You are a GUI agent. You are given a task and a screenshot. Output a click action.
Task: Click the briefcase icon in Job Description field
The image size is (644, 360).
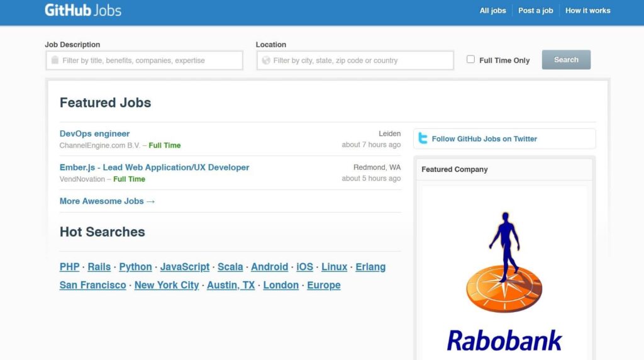(x=55, y=60)
